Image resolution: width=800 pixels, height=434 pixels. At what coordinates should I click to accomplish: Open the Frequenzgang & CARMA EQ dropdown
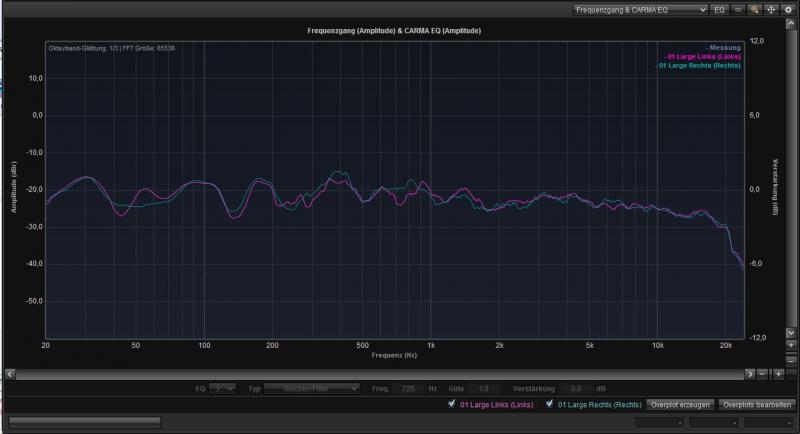pyautogui.click(x=640, y=9)
